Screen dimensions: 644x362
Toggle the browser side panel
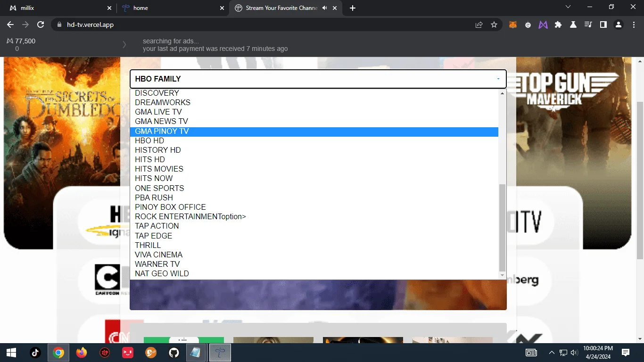(x=603, y=25)
